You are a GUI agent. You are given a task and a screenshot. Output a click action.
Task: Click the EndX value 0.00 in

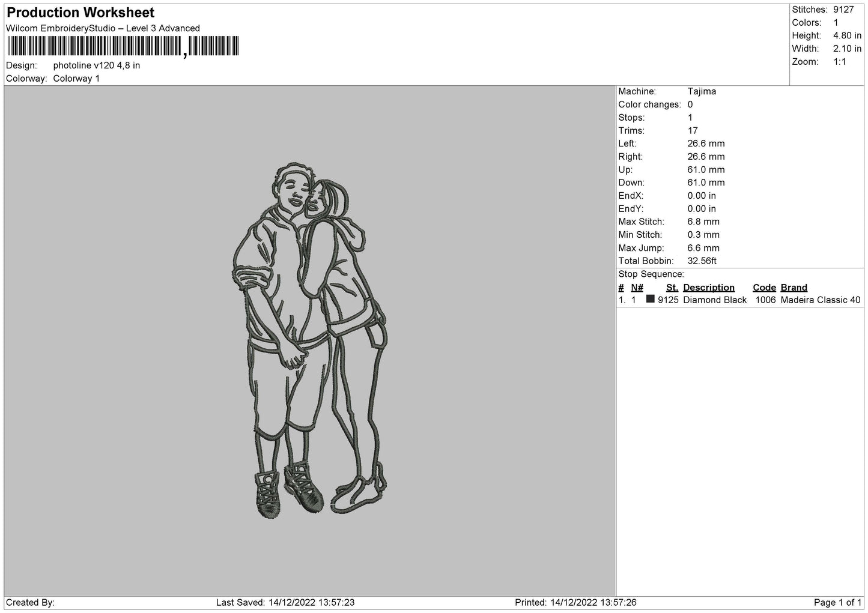(702, 196)
